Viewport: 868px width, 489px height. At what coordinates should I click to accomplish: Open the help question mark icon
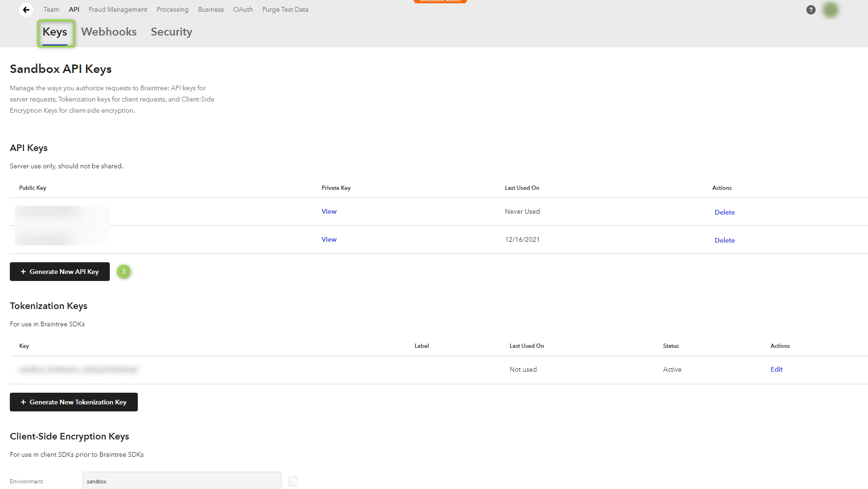(x=811, y=10)
